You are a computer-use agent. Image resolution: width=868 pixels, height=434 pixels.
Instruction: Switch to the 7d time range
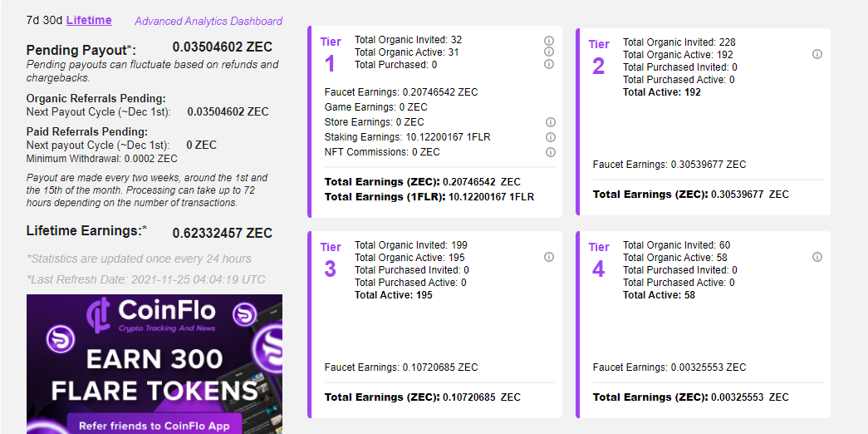coord(34,20)
